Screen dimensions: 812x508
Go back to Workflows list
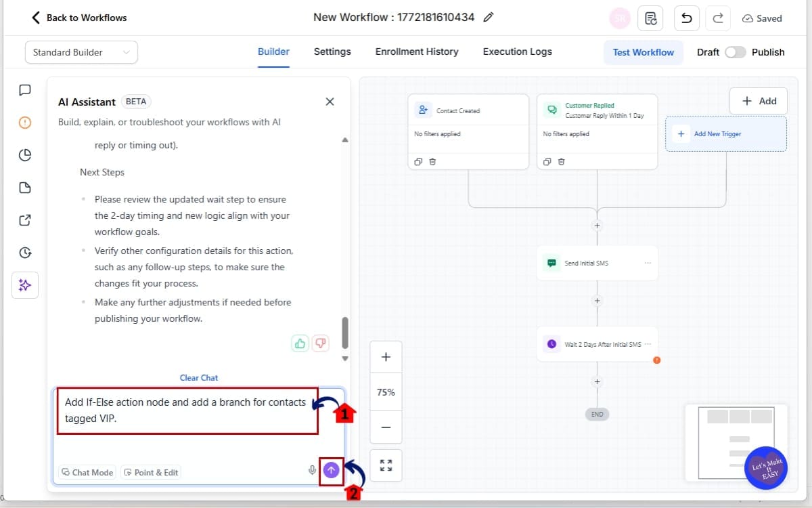pyautogui.click(x=79, y=18)
